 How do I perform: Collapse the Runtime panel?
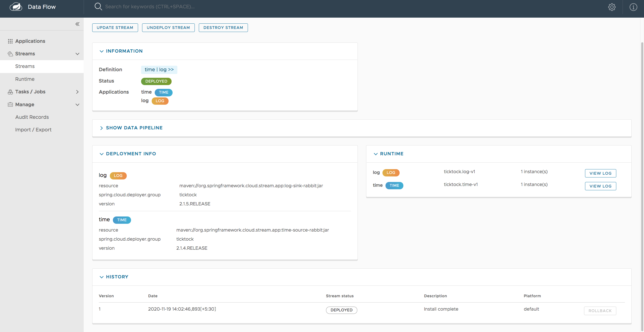tap(375, 154)
